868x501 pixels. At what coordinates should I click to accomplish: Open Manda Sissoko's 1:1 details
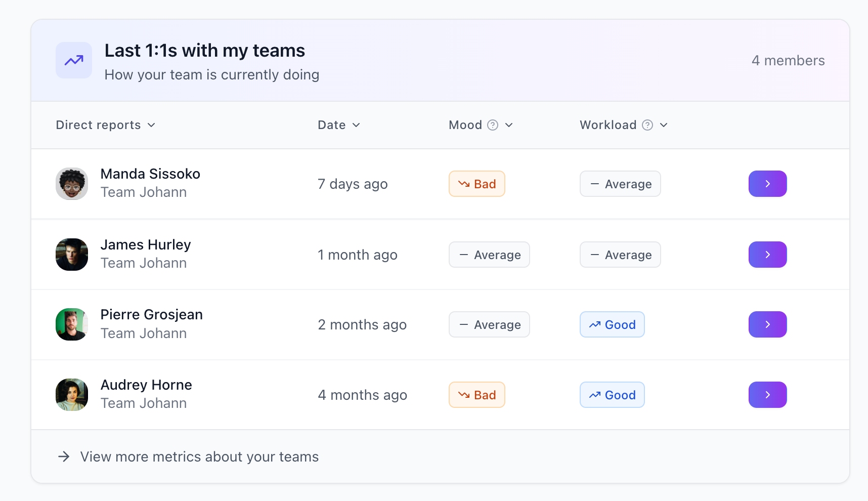(x=767, y=184)
